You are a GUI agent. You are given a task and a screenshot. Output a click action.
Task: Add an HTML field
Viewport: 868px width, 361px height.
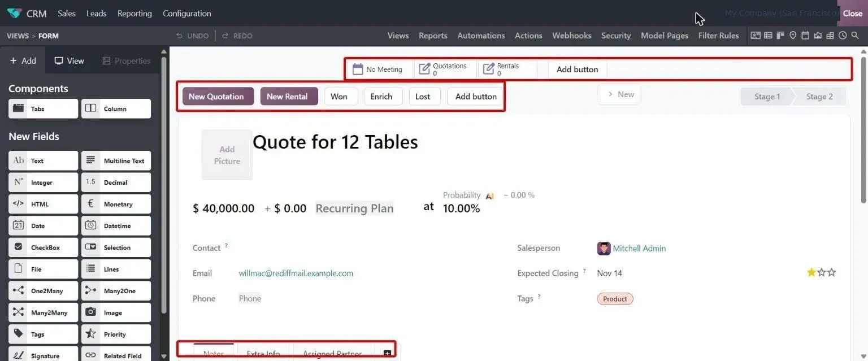click(43, 204)
